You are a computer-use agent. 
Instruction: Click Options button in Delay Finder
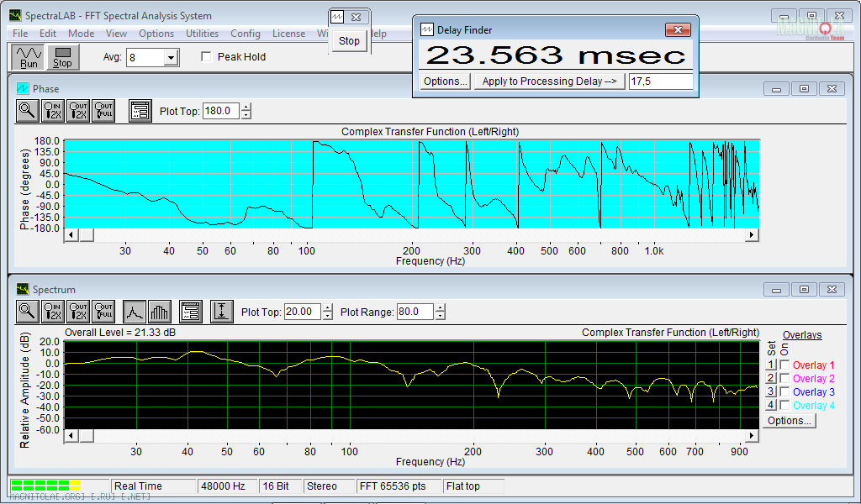tap(445, 81)
